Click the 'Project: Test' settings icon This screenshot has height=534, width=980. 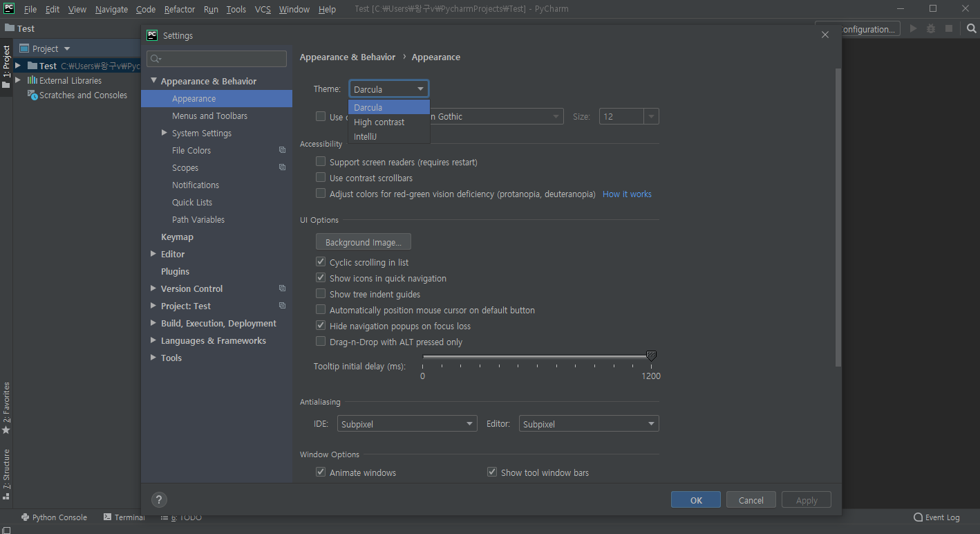[x=282, y=306]
